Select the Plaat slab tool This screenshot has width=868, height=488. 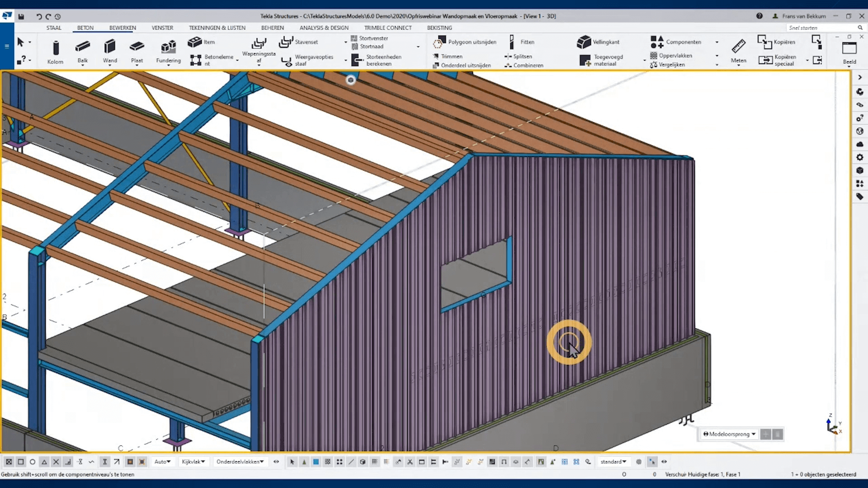[137, 47]
